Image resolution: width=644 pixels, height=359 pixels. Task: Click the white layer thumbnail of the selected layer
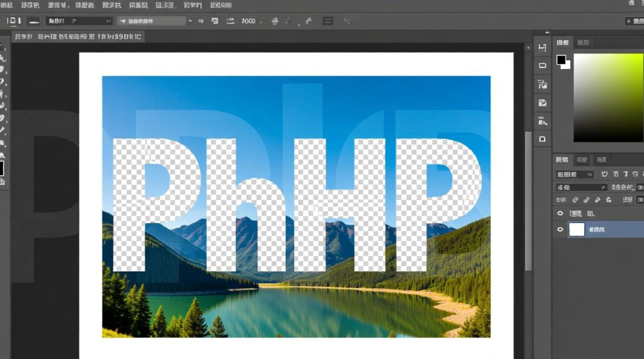click(x=576, y=230)
